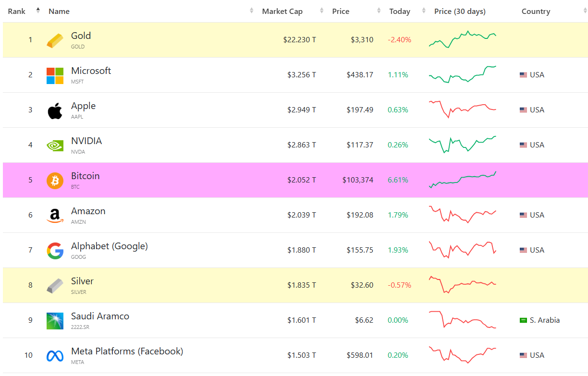588x376 pixels.
Task: Click Alphabet market cap $1.880 T
Action: (302, 250)
